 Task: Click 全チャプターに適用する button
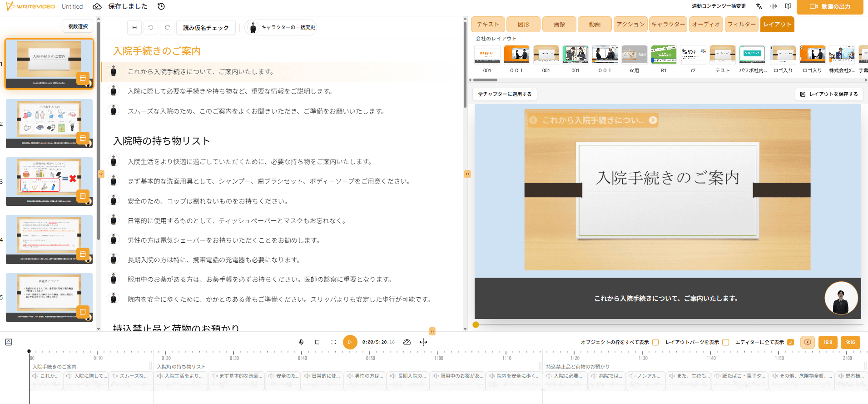coord(505,94)
